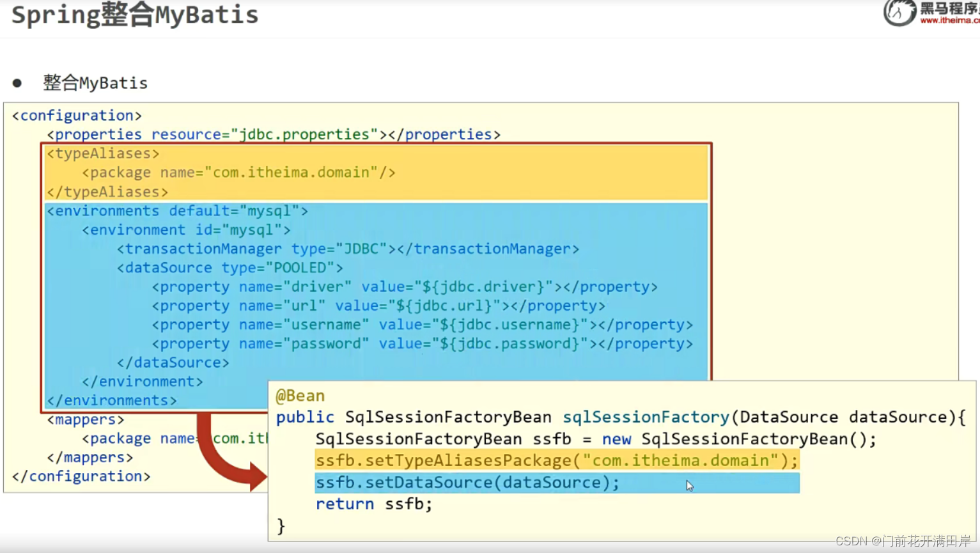This screenshot has width=980, height=553.
Task: Click the "new SqlSessionFactoryBean()" declaration line
Action: click(x=596, y=439)
